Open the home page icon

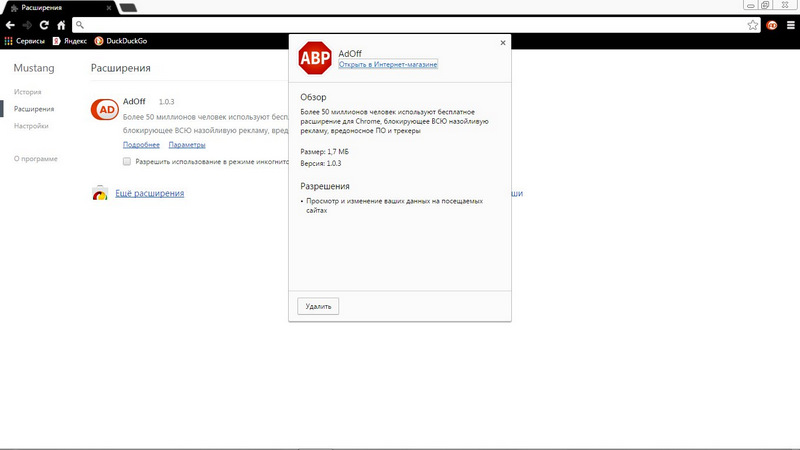61,25
